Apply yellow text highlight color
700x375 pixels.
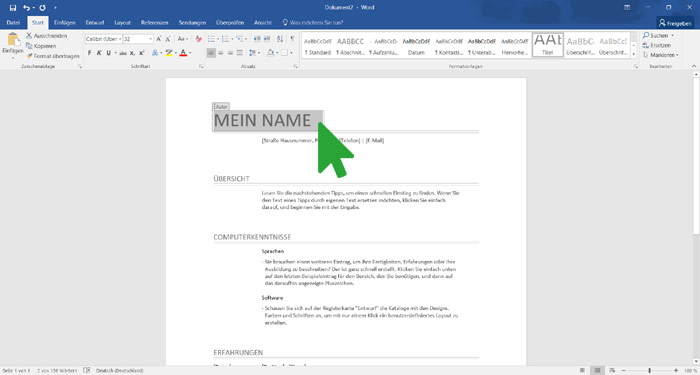coord(169,53)
